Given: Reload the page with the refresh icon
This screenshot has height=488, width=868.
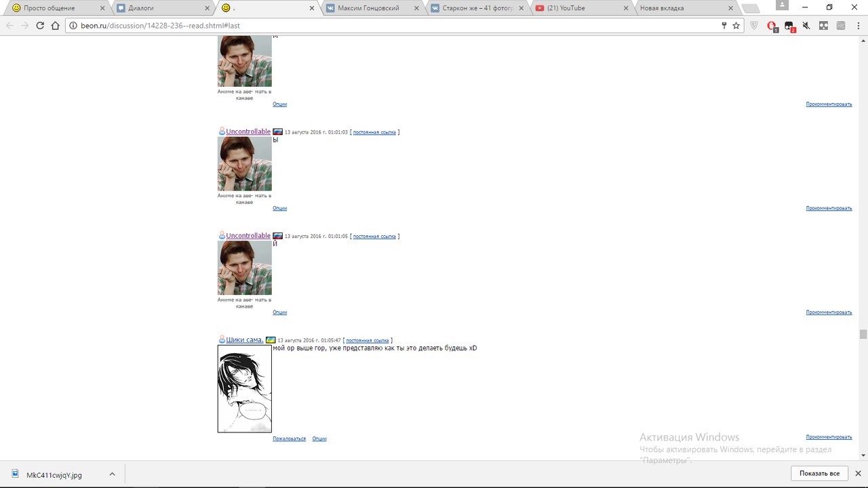Looking at the screenshot, I should pyautogui.click(x=40, y=26).
